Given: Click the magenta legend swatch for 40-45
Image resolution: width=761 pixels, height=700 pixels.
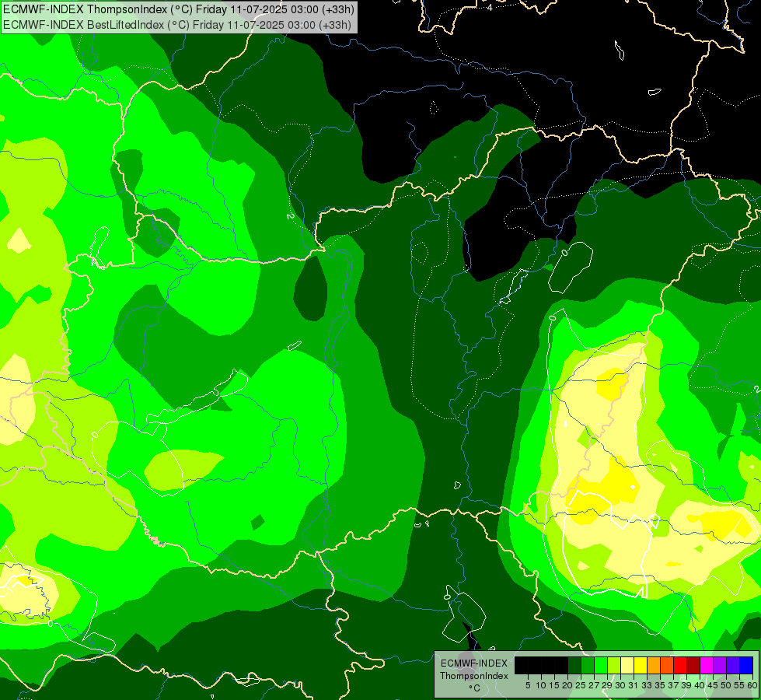Looking at the screenshot, I should (x=706, y=665).
